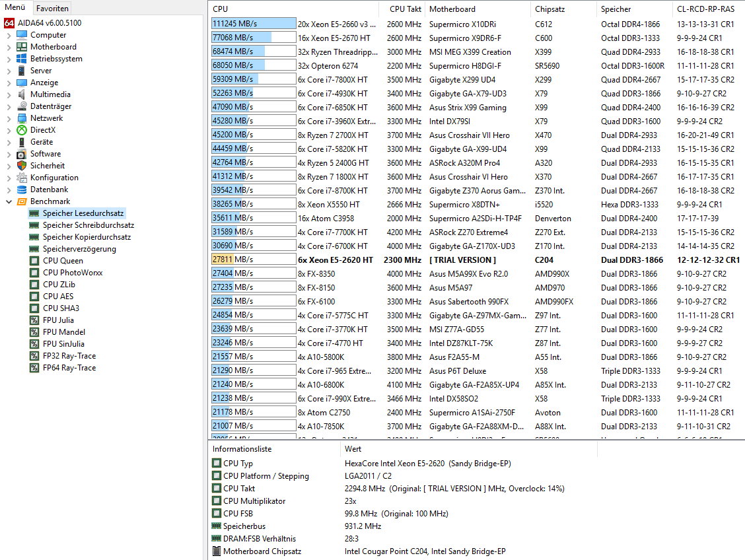Click the Geräte device icon

(x=22, y=141)
